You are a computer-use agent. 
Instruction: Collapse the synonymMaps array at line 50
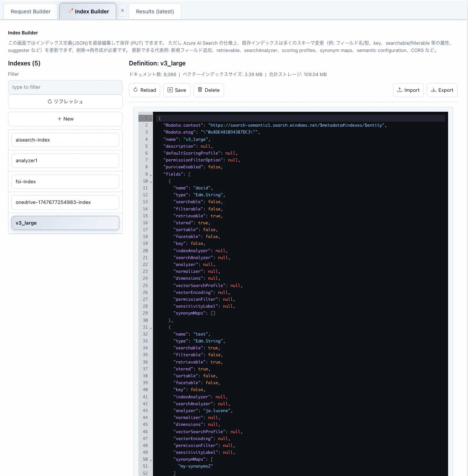[x=151, y=460]
